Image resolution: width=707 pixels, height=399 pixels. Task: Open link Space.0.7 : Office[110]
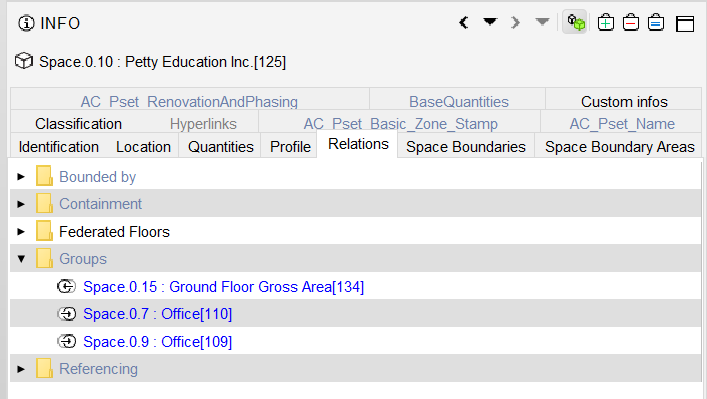pyautogui.click(x=158, y=314)
